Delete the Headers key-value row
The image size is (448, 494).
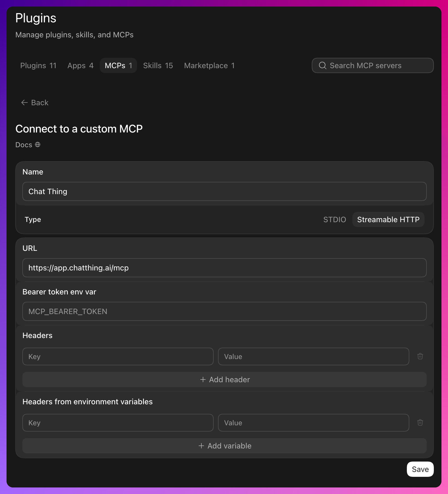pos(420,356)
